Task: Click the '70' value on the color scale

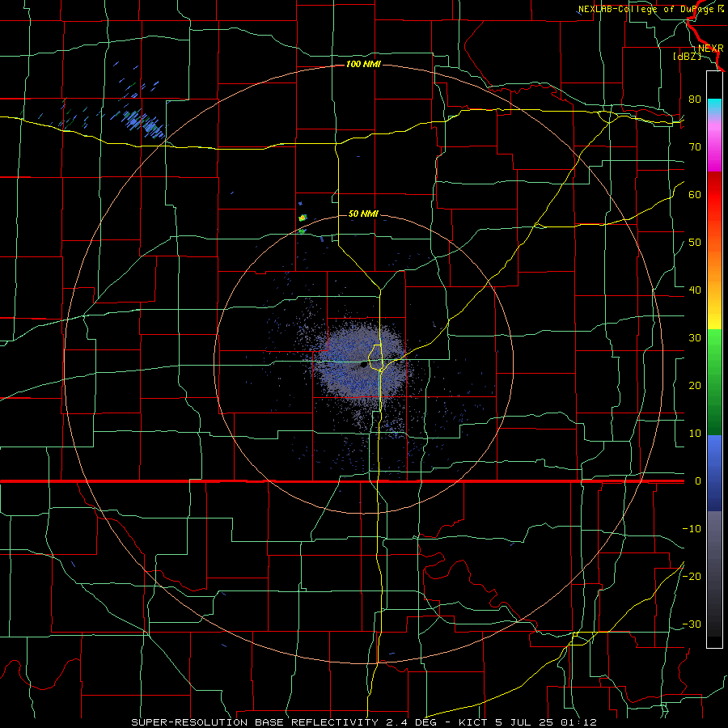Action: coord(695,146)
